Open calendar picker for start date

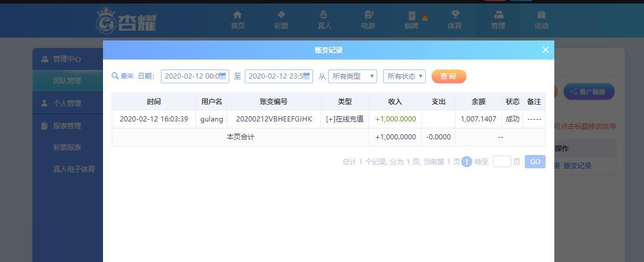click(223, 76)
